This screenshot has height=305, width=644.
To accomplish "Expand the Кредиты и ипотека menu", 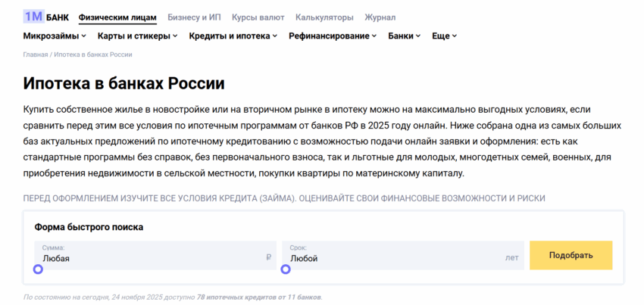I will 233,36.
